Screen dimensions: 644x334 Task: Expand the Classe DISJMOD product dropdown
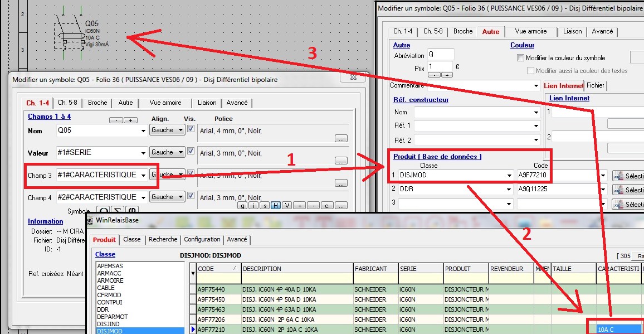coord(509,176)
